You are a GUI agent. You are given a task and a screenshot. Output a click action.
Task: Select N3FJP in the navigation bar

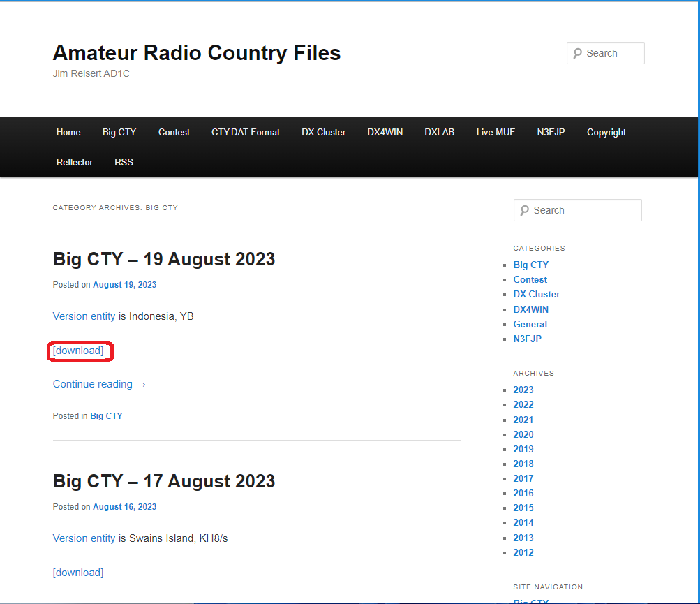pyautogui.click(x=551, y=132)
